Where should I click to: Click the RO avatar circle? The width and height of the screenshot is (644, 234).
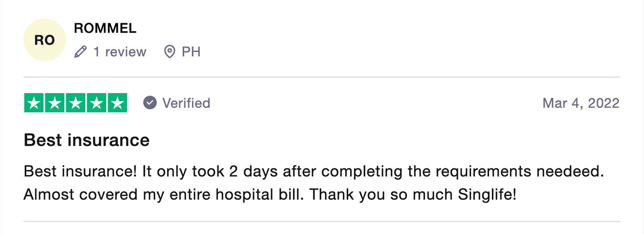[45, 40]
